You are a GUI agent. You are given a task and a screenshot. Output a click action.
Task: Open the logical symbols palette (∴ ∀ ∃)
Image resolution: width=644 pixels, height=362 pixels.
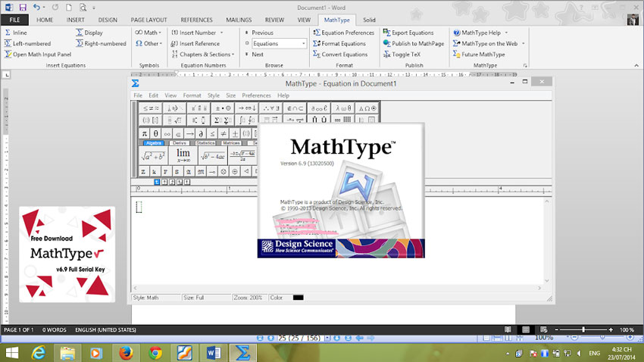pyautogui.click(x=271, y=108)
